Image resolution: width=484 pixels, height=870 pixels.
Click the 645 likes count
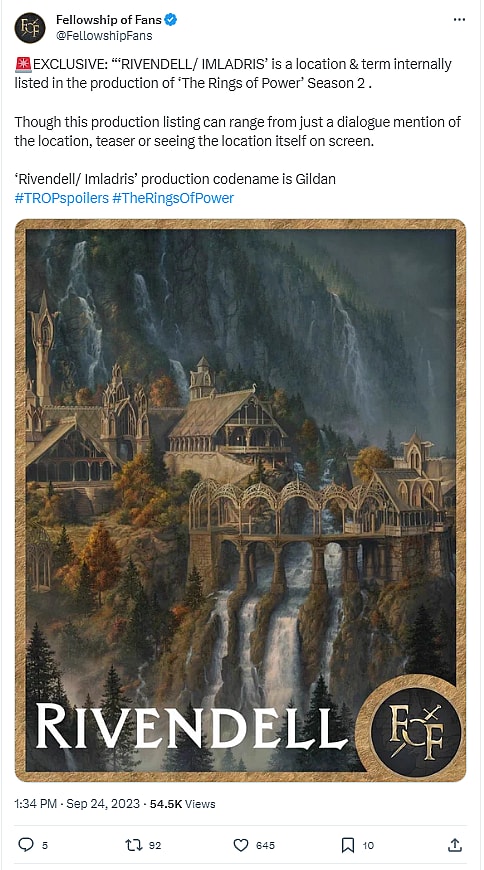click(265, 846)
